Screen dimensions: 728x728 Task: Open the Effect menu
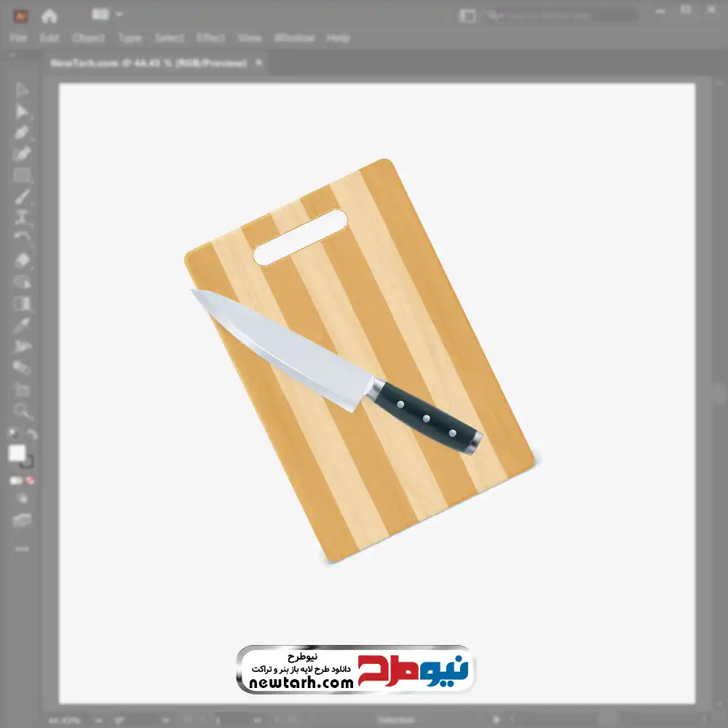(x=210, y=38)
